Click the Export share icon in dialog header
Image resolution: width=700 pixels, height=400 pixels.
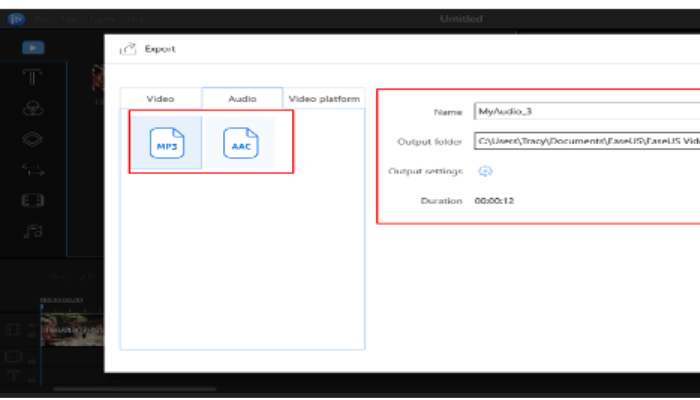[128, 49]
